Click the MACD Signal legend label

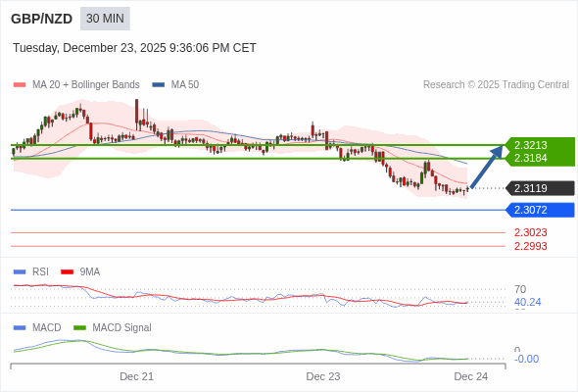coord(122,328)
